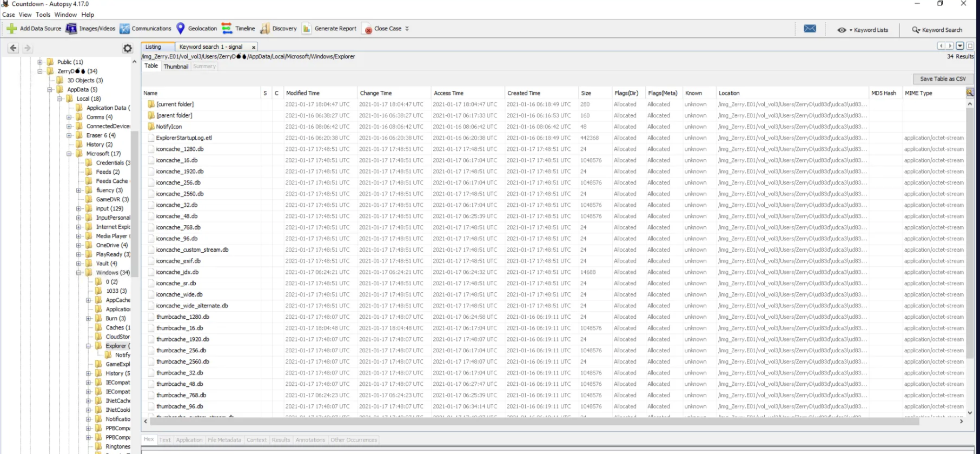The image size is (980, 454).
Task: Expand the OneDrive (4) folder node
Action: [x=79, y=245]
